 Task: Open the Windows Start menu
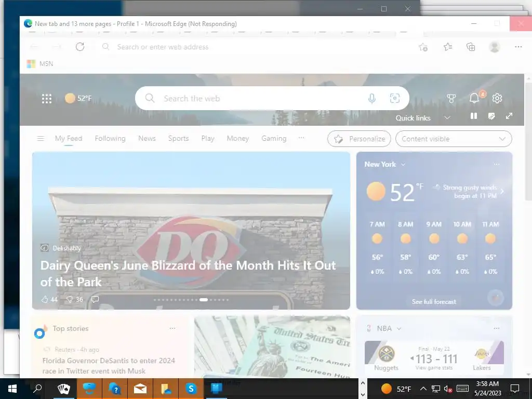(12, 389)
